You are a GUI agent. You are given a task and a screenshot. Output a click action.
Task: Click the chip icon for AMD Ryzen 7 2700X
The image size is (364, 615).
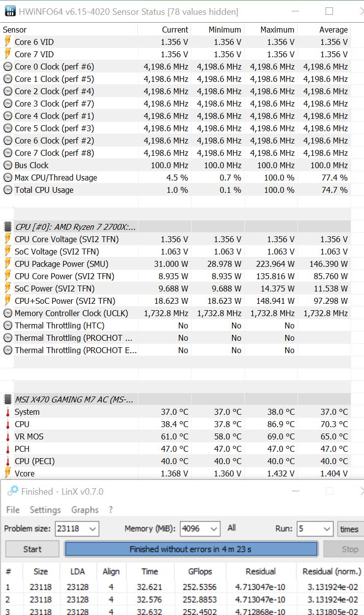click(8, 227)
